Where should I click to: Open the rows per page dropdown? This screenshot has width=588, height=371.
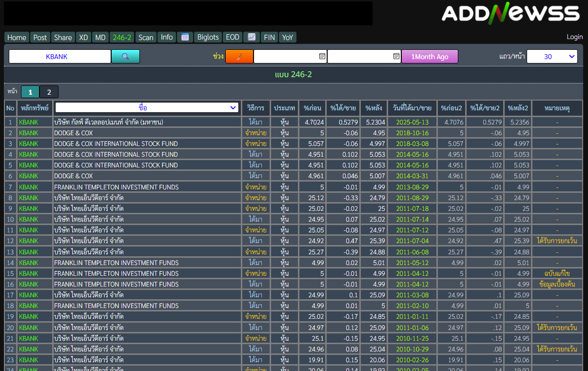552,57
